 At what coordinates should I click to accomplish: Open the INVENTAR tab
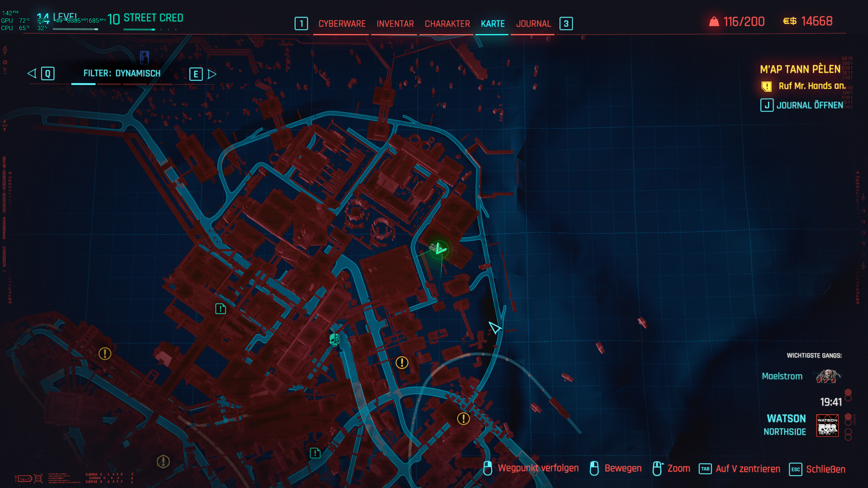click(395, 24)
